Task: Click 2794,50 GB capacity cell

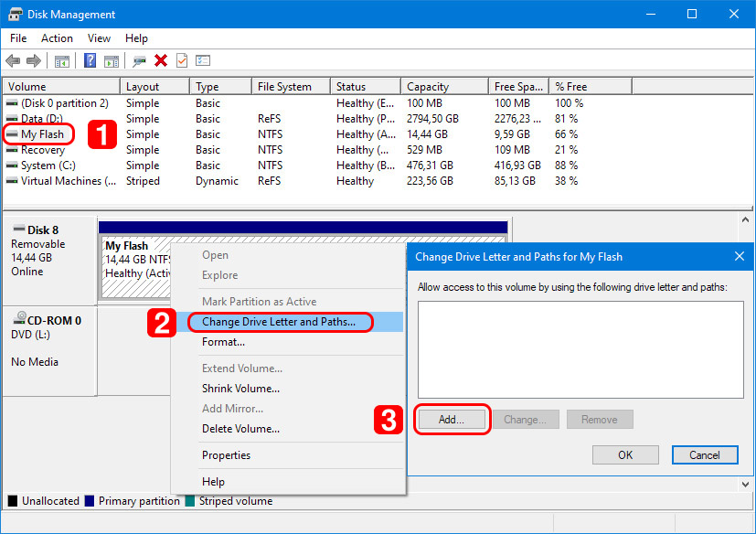Action: pos(432,119)
